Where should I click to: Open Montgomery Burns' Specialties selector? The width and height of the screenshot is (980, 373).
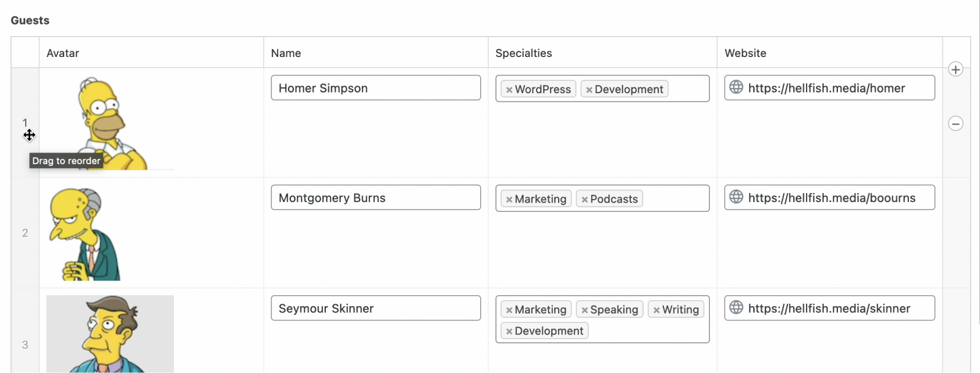(x=674, y=198)
